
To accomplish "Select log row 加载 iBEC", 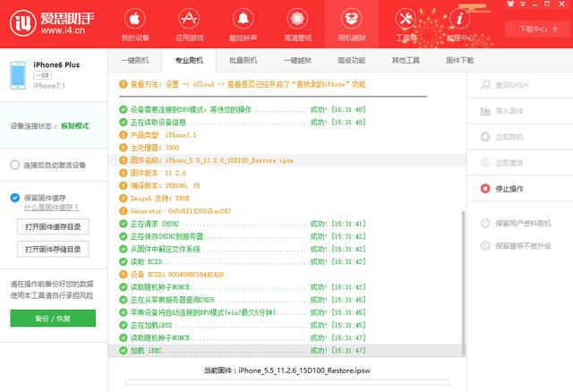I will (x=286, y=350).
